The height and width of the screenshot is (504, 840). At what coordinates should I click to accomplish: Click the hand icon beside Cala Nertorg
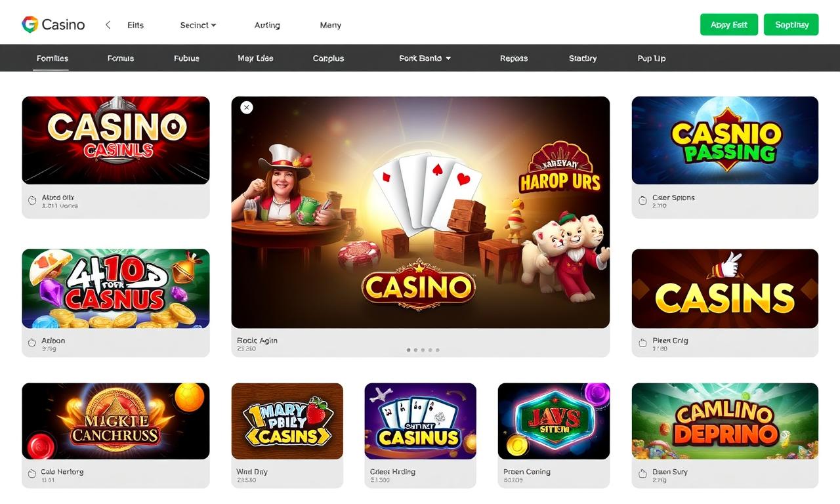coord(32,474)
